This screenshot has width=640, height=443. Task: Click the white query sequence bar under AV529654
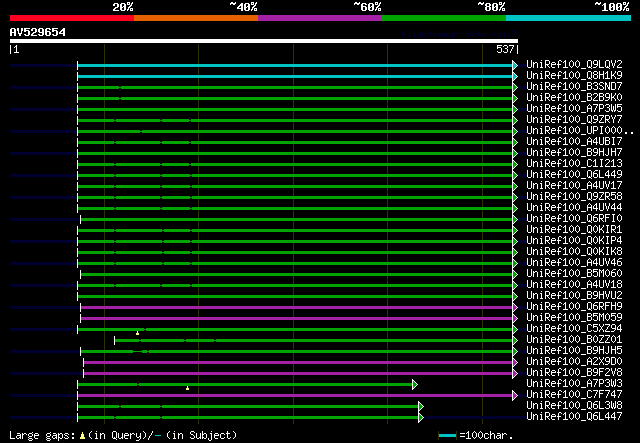[264, 41]
